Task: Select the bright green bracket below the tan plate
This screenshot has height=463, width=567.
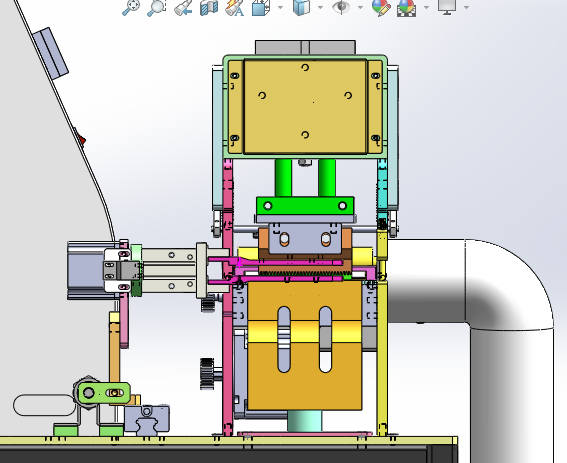Action: coord(305,205)
